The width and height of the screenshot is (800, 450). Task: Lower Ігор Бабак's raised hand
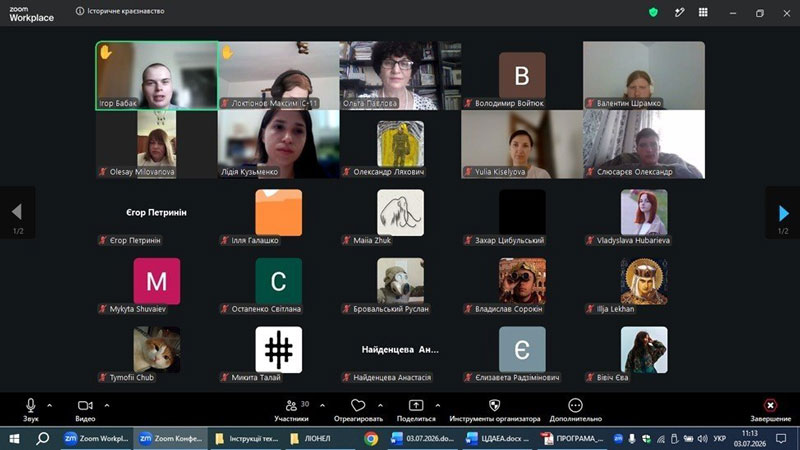[x=106, y=52]
